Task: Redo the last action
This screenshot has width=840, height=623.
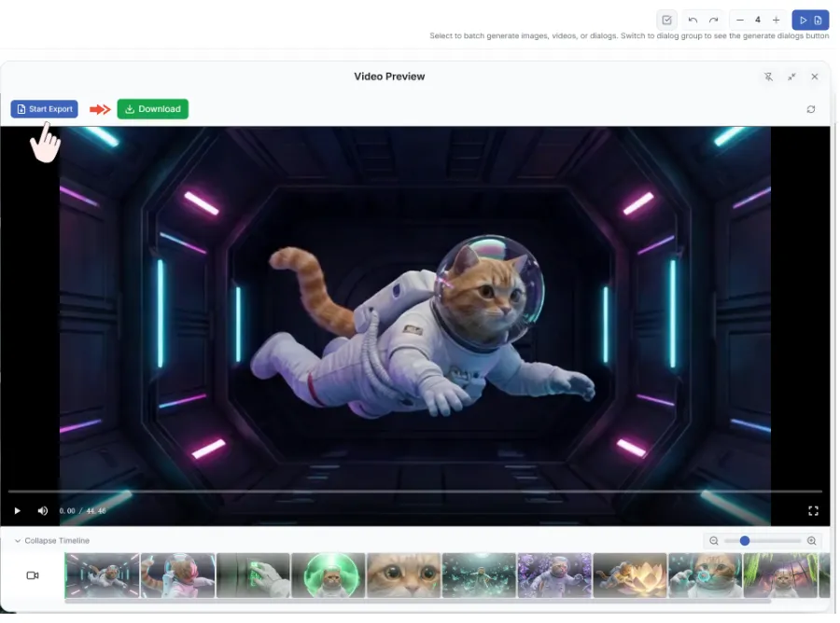Action: [x=712, y=20]
